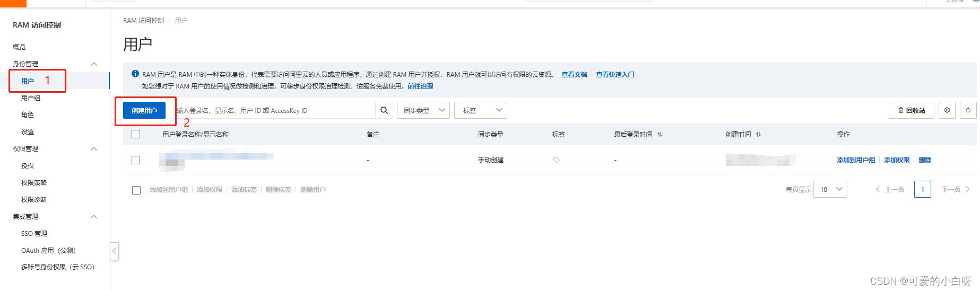Open the 回收站 recycle bin
980x291 pixels.
point(912,110)
